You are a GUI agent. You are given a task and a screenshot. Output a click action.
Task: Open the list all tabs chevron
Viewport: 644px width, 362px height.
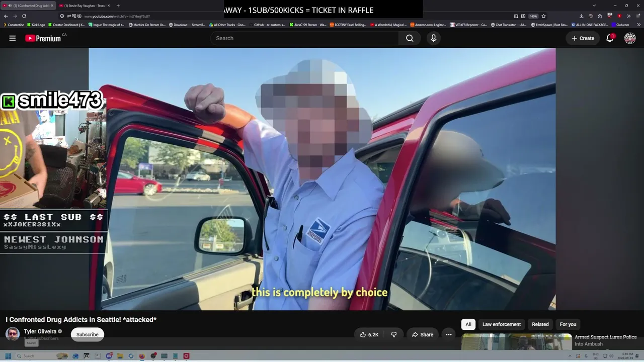pos(595,6)
